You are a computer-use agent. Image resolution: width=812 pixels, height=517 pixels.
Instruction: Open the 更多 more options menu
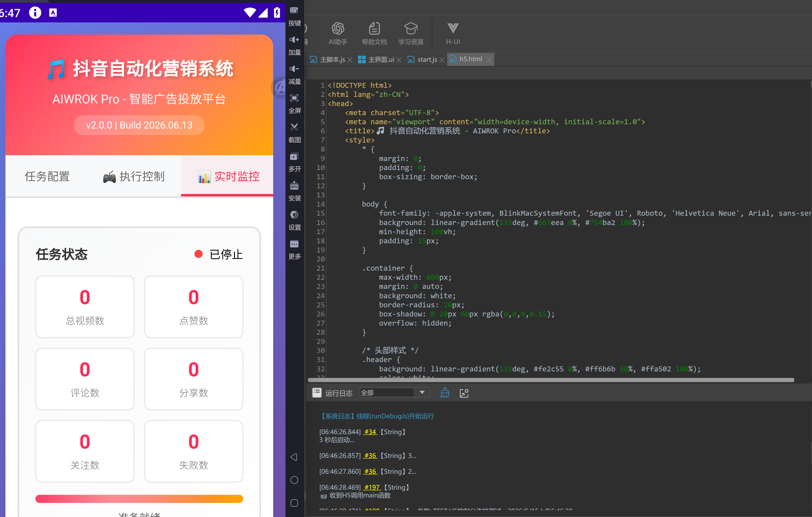(x=294, y=249)
